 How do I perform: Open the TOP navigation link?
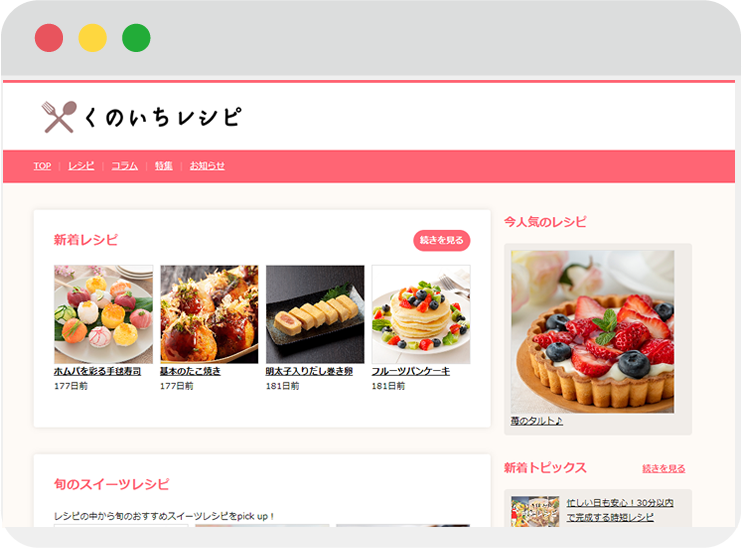pos(42,166)
